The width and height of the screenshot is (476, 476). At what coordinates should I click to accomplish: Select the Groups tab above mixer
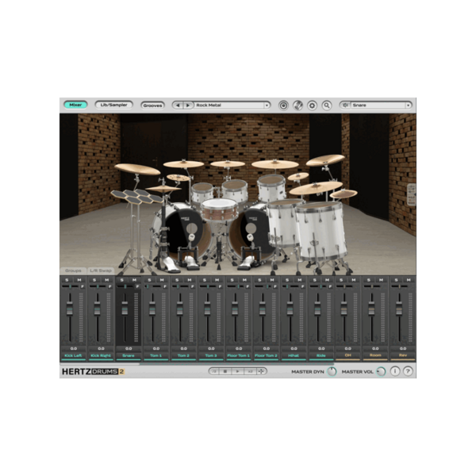click(73, 271)
